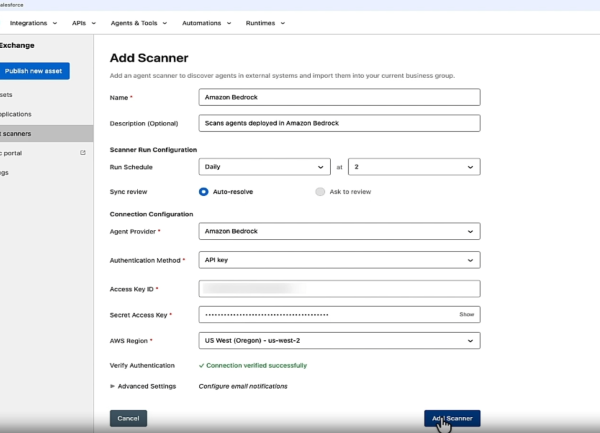Click the Secret Access Key field
The image size is (600, 433).
pos(339,314)
